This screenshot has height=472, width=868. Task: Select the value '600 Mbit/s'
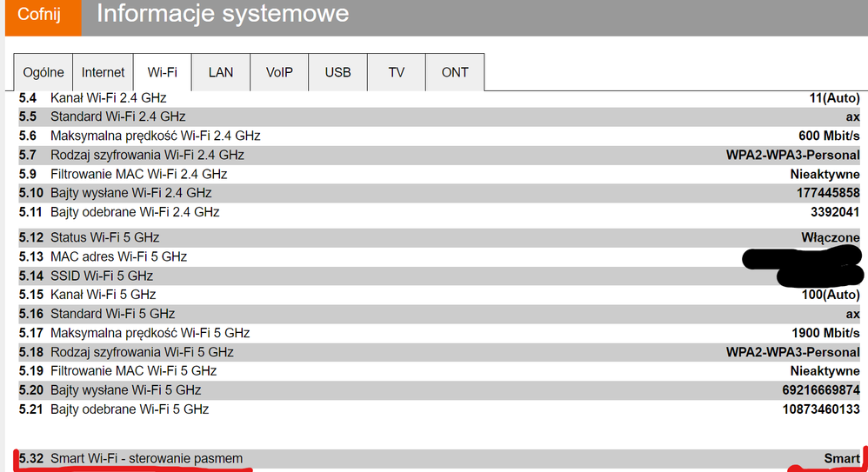829,136
